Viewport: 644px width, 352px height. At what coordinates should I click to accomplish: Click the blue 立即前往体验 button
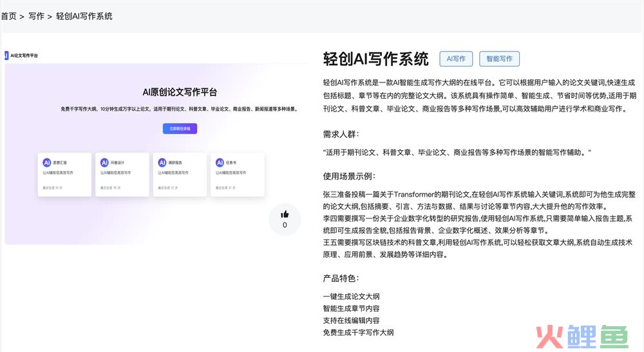180,129
